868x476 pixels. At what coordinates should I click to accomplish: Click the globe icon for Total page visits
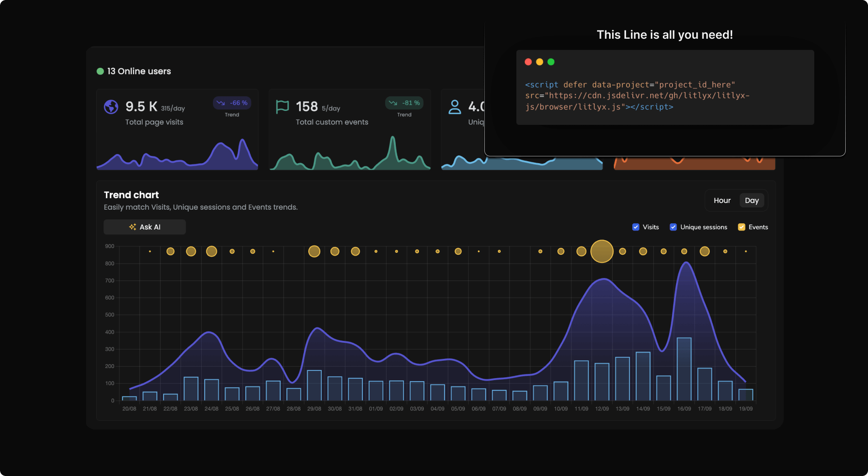tap(111, 107)
